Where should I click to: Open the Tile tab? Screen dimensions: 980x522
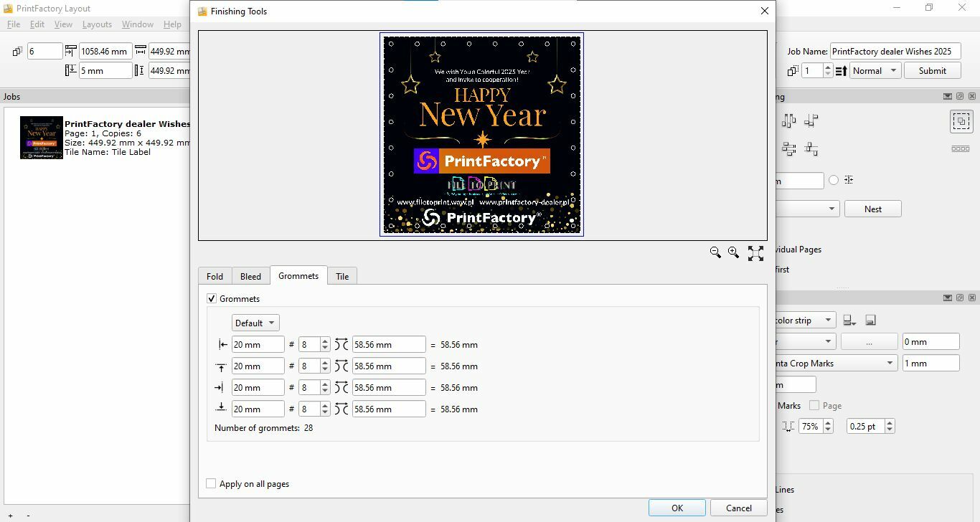(342, 276)
